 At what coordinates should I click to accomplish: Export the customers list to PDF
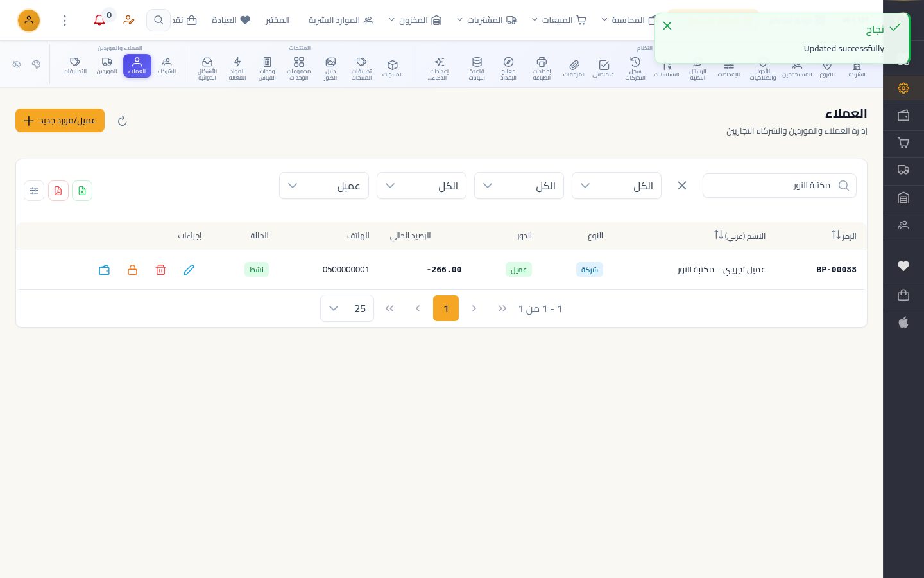(x=58, y=191)
